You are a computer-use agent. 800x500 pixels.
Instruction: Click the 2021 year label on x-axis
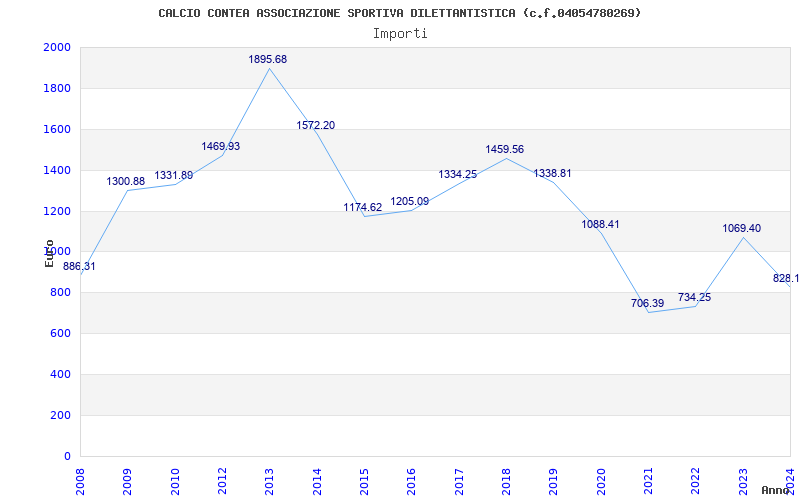coord(648,482)
